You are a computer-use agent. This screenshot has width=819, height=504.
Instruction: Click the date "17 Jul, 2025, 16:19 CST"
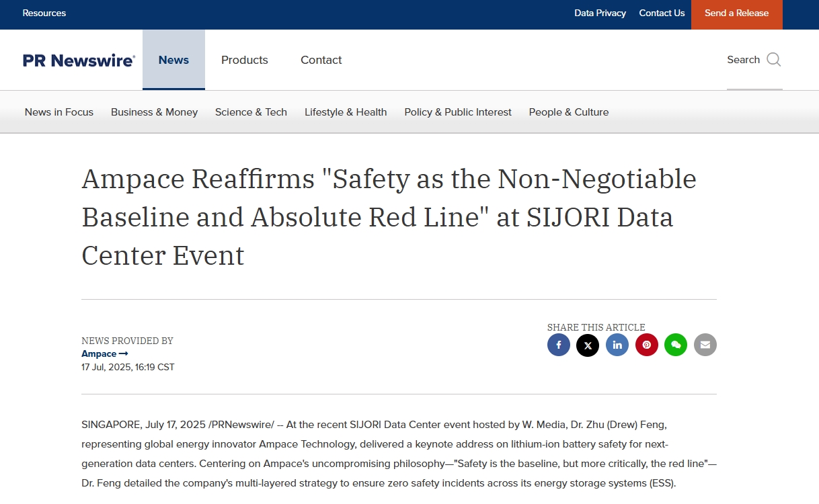point(128,367)
